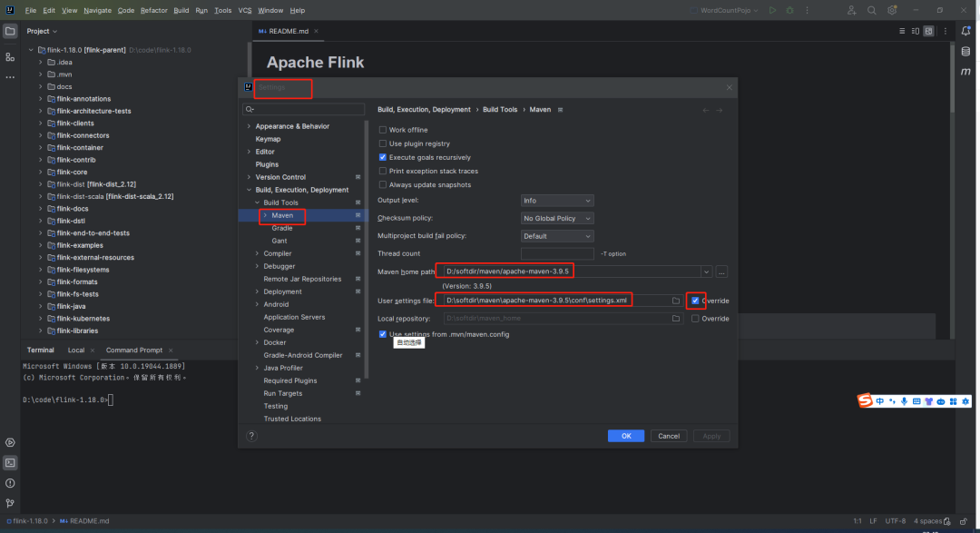
Task: Expand the Compiler settings node
Action: (x=257, y=254)
